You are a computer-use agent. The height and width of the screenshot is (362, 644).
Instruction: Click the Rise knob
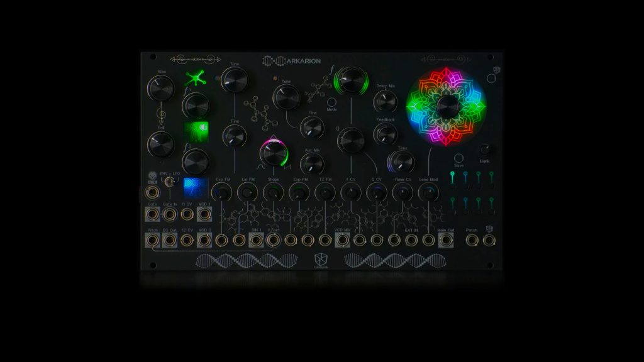(x=160, y=88)
